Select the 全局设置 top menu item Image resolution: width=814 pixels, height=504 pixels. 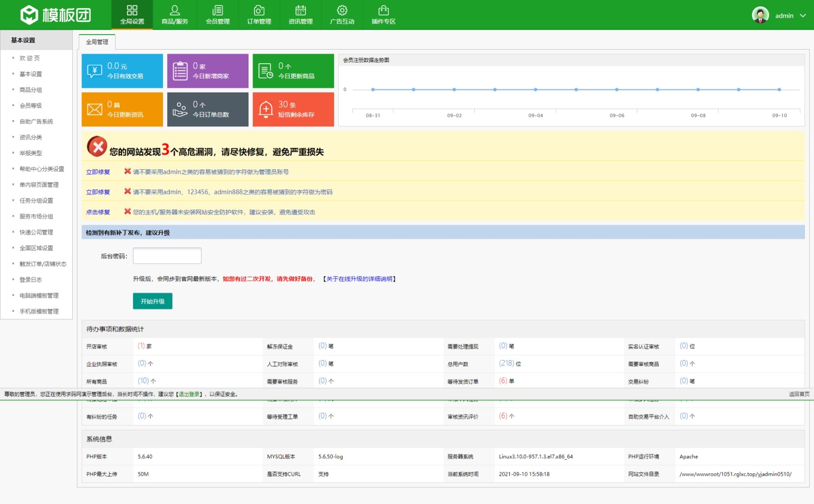pos(132,15)
